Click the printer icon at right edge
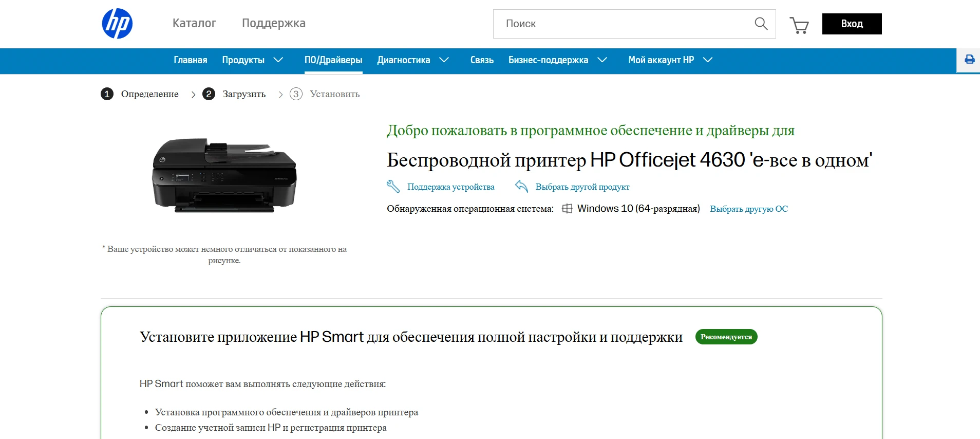Screen dimensions: 980x439 click(x=969, y=60)
